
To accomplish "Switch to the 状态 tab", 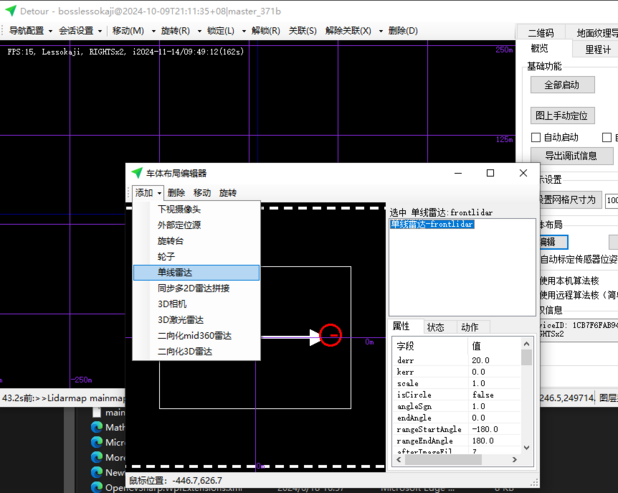I will point(436,327).
